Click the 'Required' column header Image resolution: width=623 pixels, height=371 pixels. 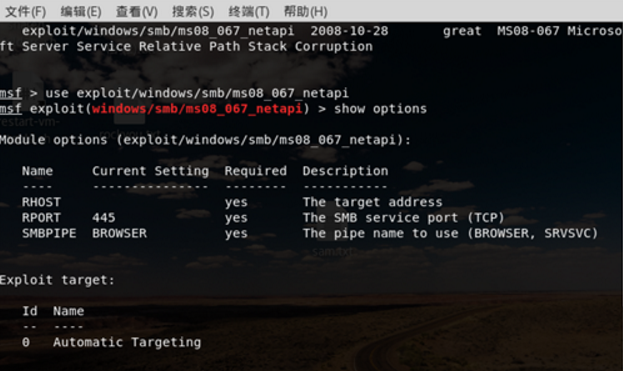click(x=255, y=171)
